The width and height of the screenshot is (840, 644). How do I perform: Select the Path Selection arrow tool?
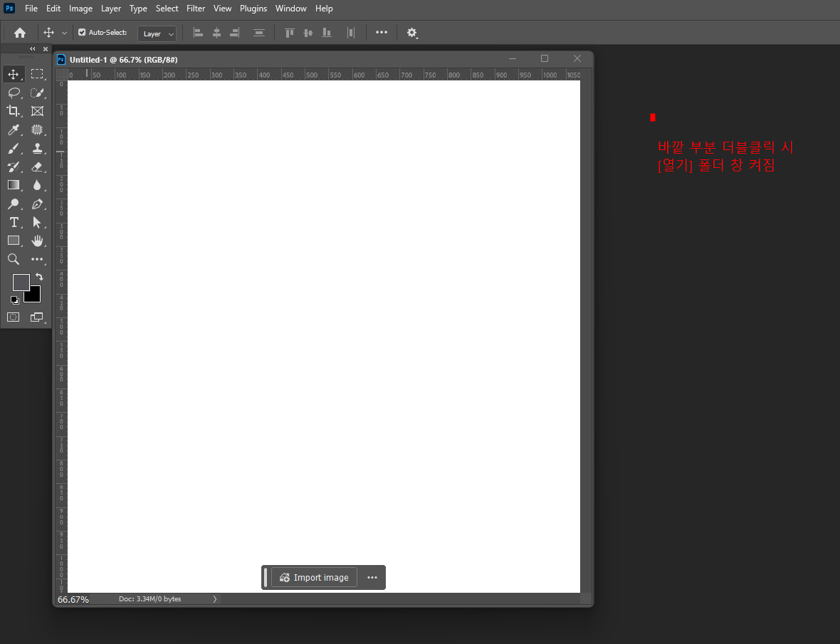click(x=37, y=222)
